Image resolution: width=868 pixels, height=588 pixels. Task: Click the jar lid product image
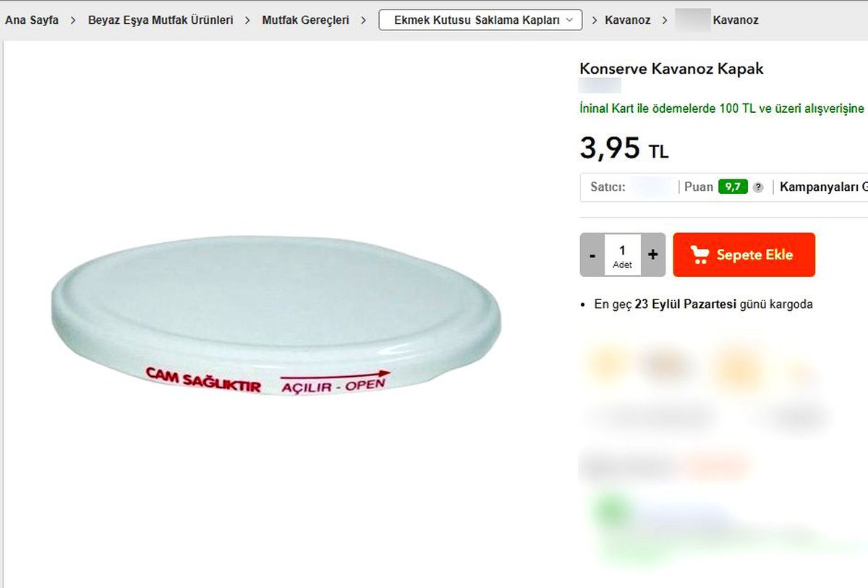[276, 316]
